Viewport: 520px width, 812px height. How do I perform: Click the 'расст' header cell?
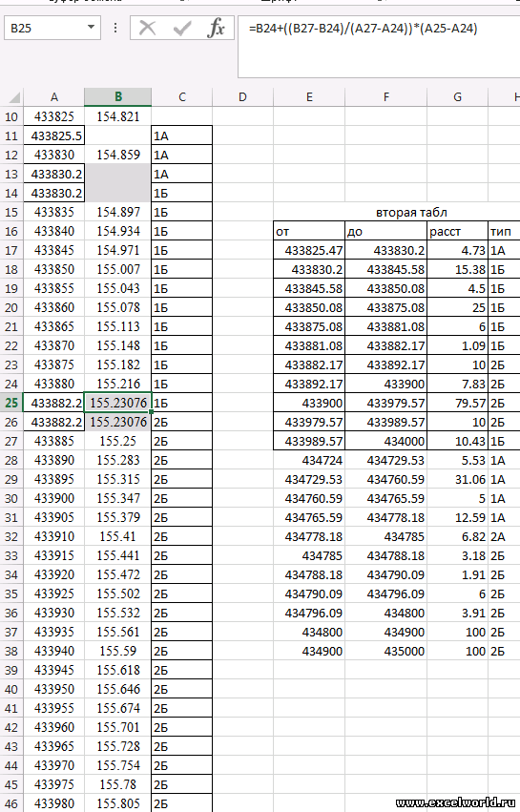click(x=457, y=231)
